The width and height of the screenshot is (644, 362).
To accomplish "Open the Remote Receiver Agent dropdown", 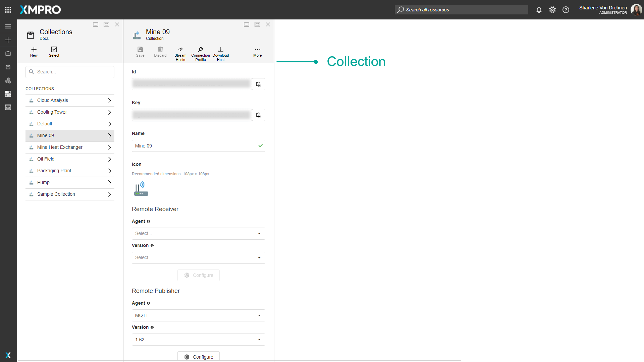I will point(198,233).
